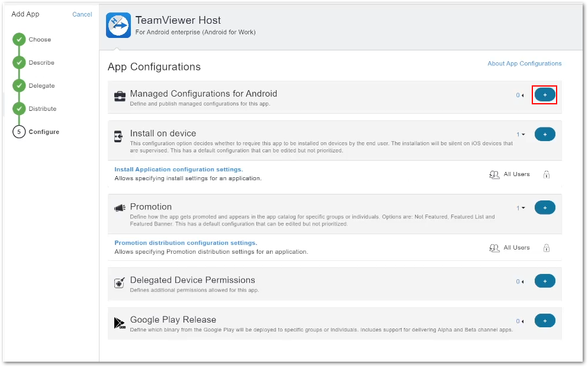Click Cancel to exit Add App
The height and width of the screenshot is (367, 588).
(x=82, y=14)
